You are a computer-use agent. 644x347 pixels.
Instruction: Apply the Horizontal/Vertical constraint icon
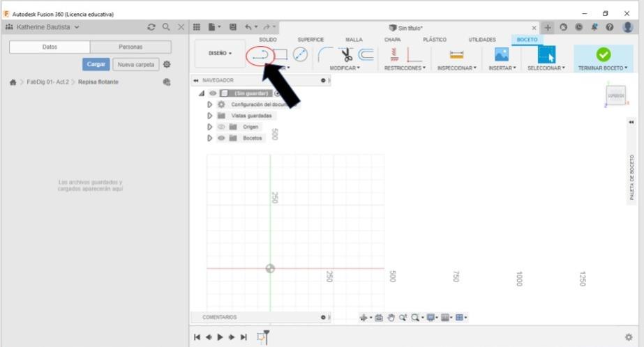[x=394, y=54]
